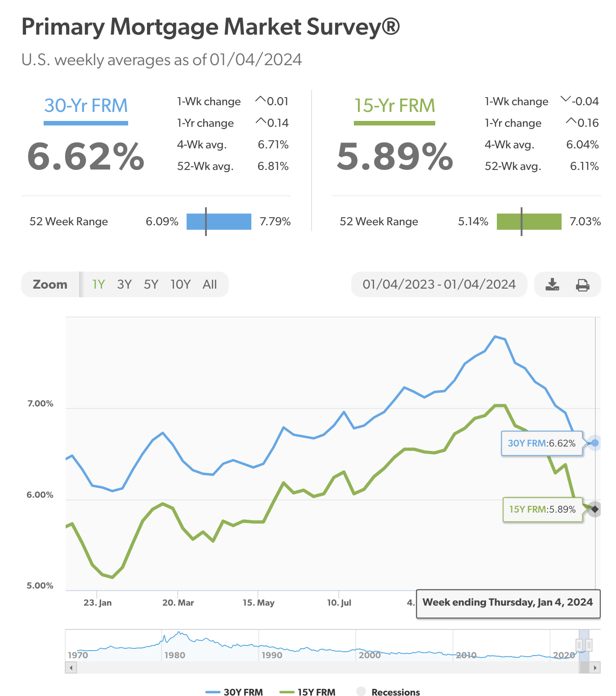
Task: Click the 15Y FRM diamond data point marker
Action: coord(595,509)
